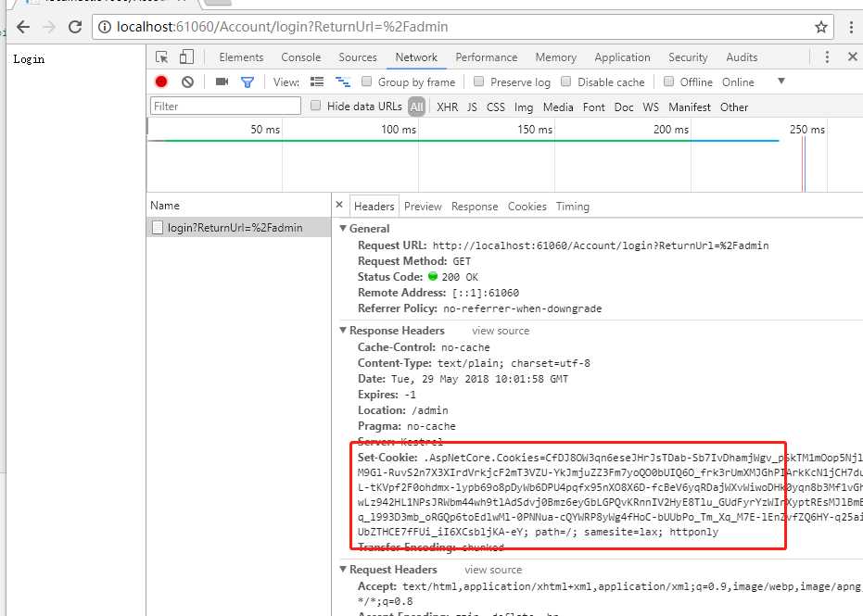Open the Chrome three-dot menu
This screenshot has width=863, height=616.
[x=852, y=26]
